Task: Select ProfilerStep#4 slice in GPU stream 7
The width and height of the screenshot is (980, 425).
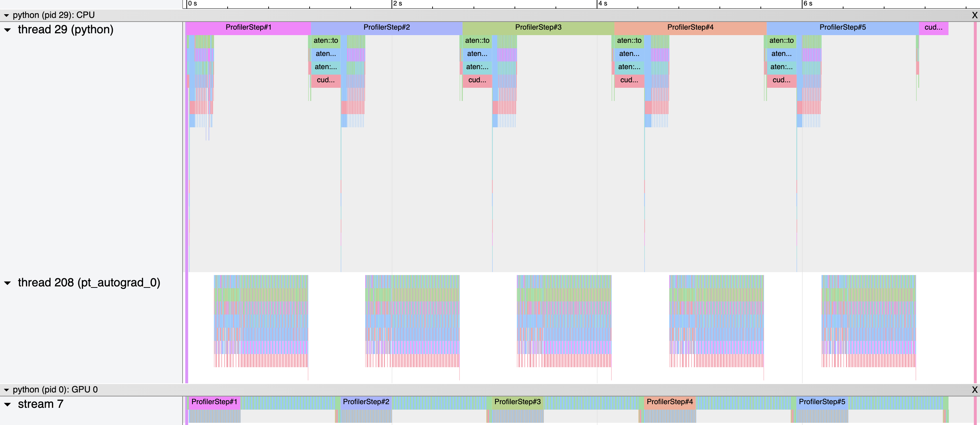Action: (x=670, y=402)
